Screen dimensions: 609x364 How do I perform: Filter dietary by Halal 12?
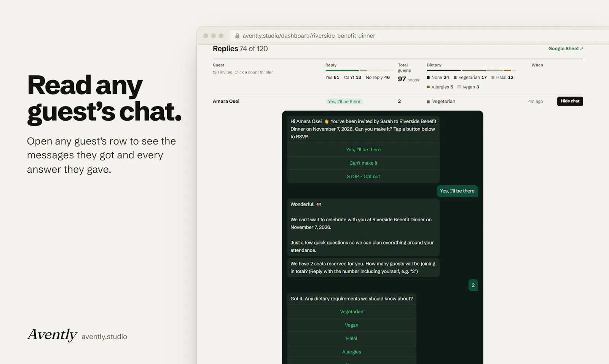(x=502, y=77)
